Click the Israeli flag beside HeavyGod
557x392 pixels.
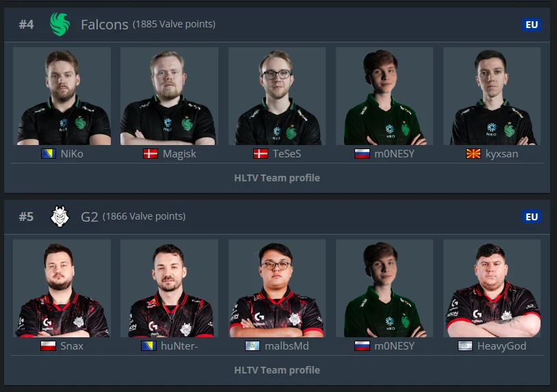point(465,346)
